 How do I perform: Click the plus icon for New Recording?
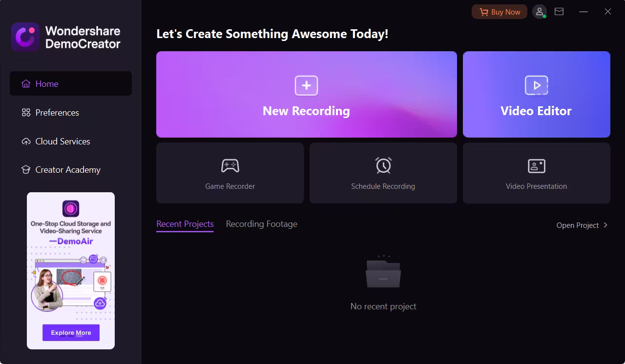[x=306, y=85]
